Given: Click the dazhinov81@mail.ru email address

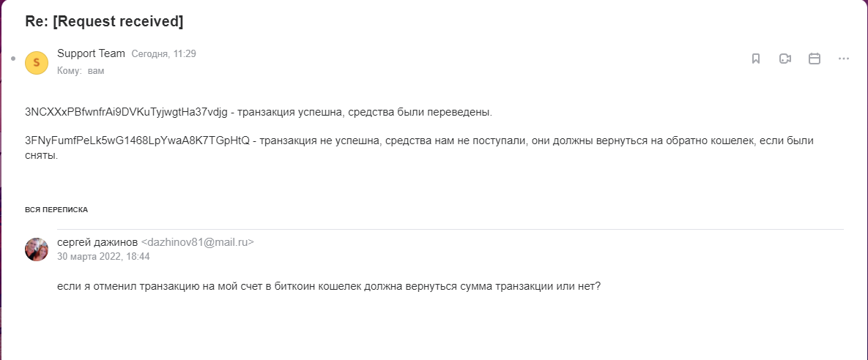Looking at the screenshot, I should coord(197,242).
